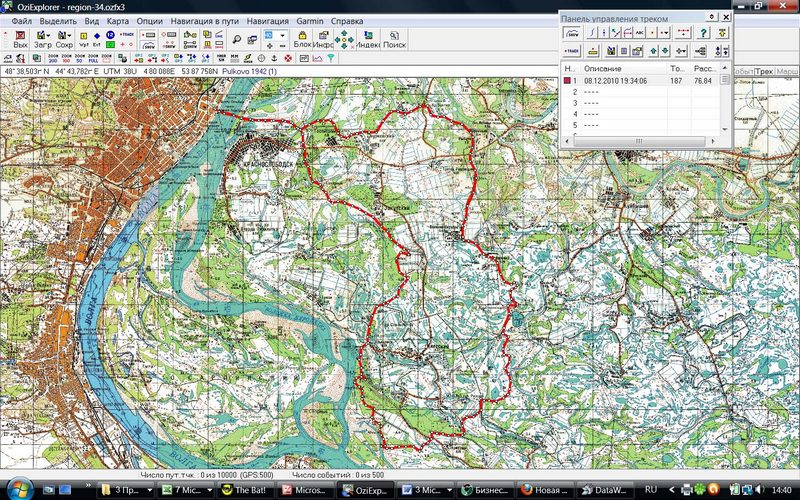Click the track list horizontal scrollbar thumb
This screenshot has width=800, height=500.
point(639,141)
